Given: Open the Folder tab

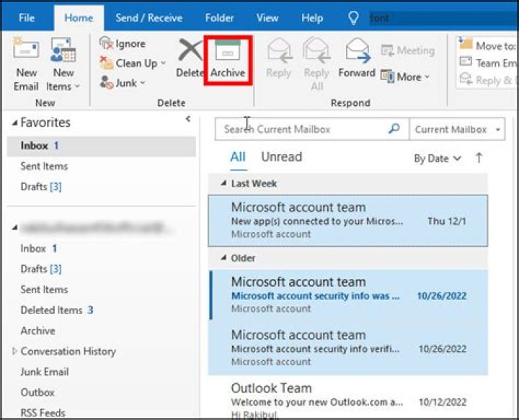Looking at the screenshot, I should (x=219, y=18).
